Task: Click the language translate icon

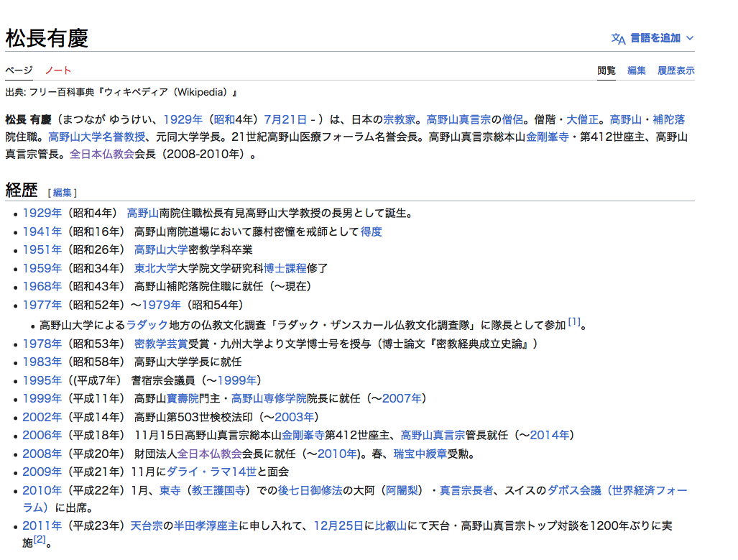Action: (618, 39)
